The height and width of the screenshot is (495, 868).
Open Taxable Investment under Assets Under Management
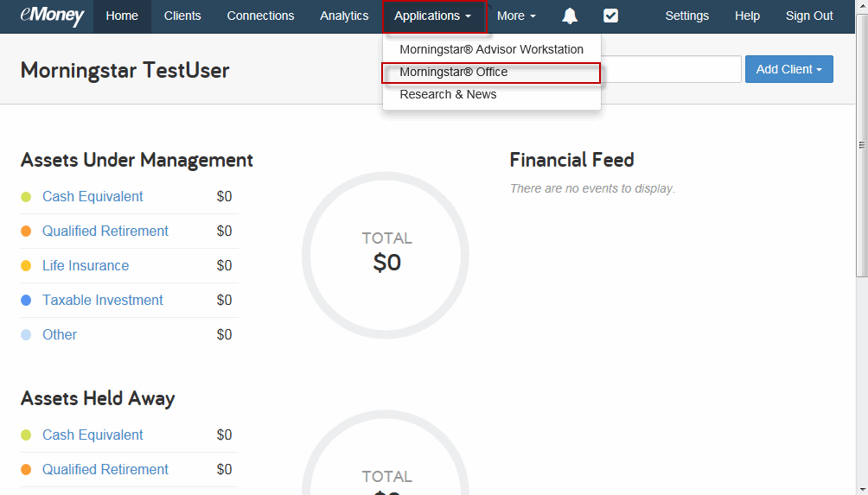[103, 300]
